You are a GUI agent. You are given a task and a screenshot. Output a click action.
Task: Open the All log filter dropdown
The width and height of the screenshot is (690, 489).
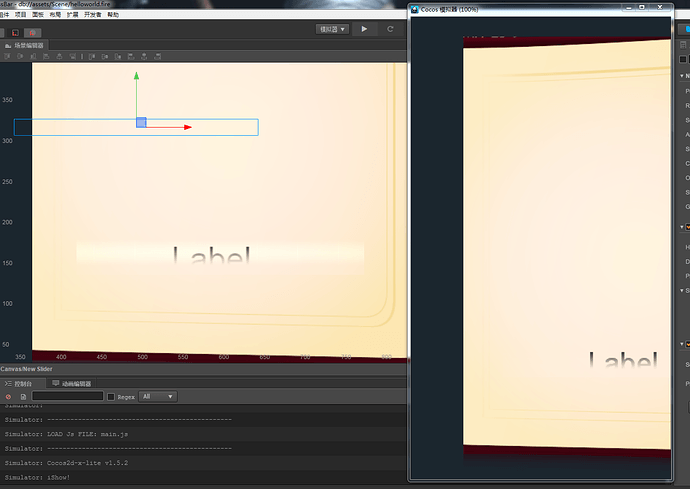click(158, 397)
